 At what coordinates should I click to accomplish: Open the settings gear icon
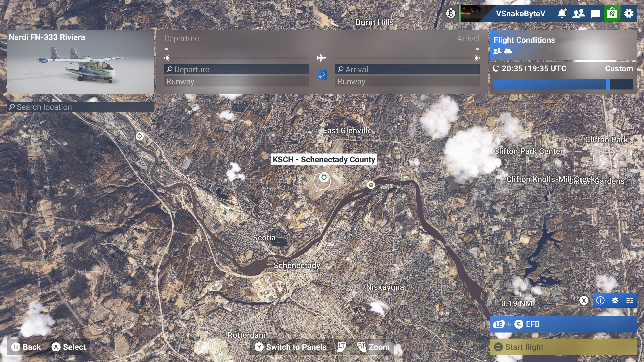629,13
